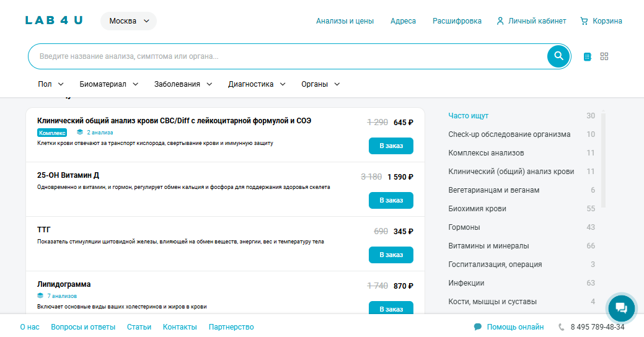Click the Комплекс badge
The width and height of the screenshot is (644, 337).
point(51,133)
